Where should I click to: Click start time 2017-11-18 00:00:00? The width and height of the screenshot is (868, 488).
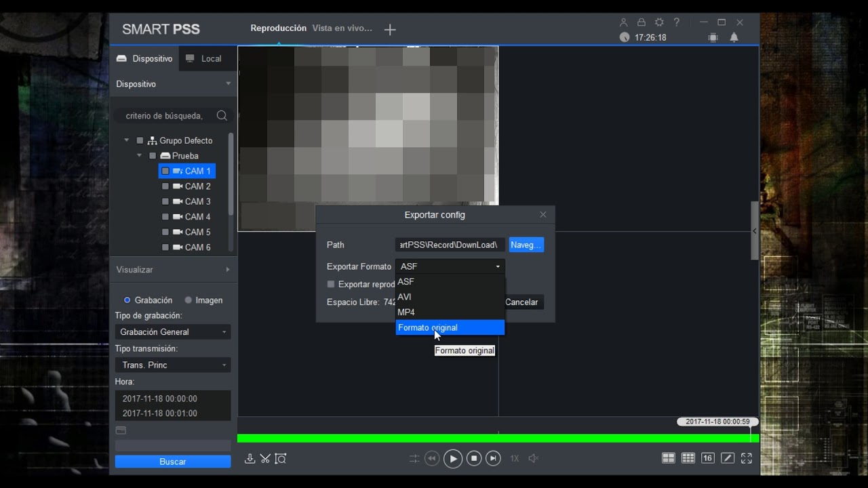coord(160,399)
